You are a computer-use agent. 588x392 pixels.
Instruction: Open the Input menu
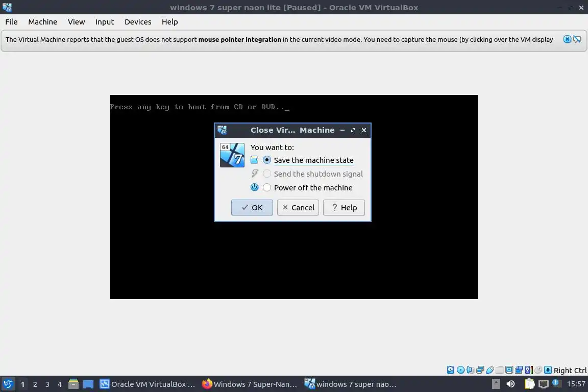[x=105, y=22]
